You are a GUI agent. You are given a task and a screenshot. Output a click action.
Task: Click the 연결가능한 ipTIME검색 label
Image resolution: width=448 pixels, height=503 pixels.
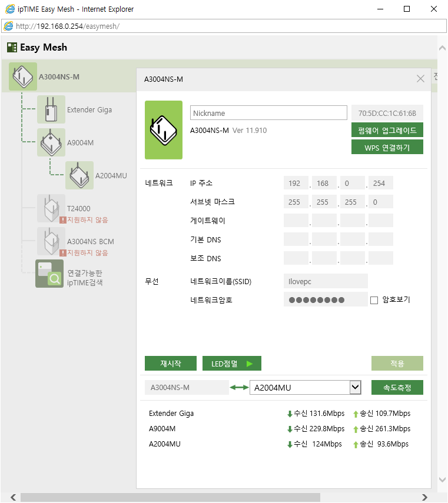[x=85, y=278]
